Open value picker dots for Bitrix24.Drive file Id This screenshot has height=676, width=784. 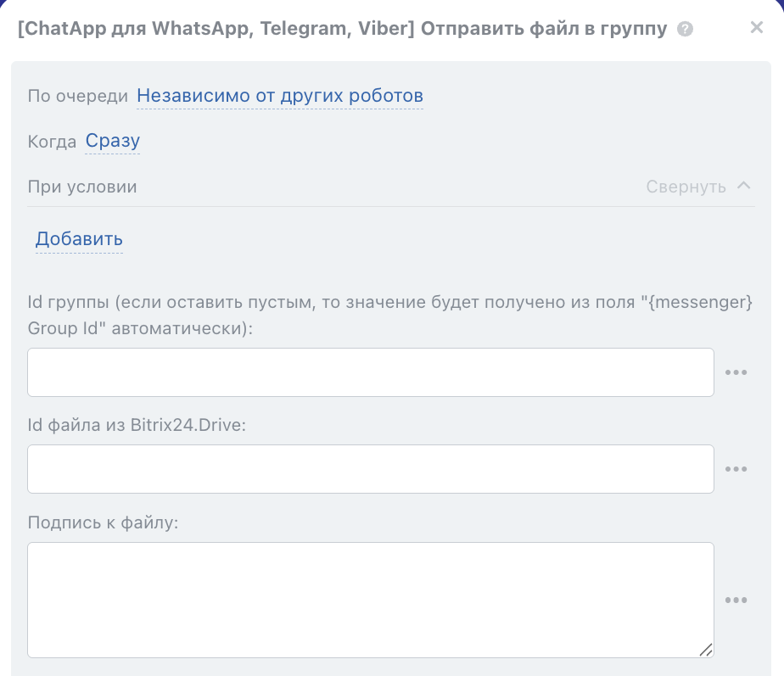[736, 469]
